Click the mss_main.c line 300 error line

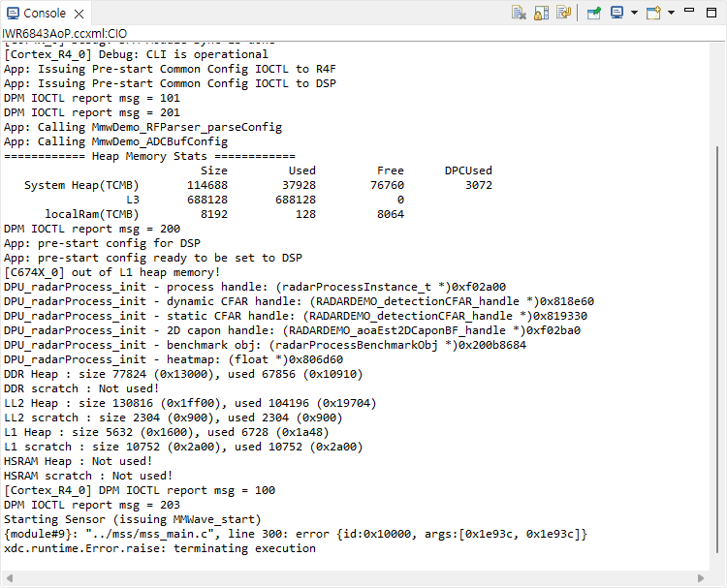tap(296, 535)
